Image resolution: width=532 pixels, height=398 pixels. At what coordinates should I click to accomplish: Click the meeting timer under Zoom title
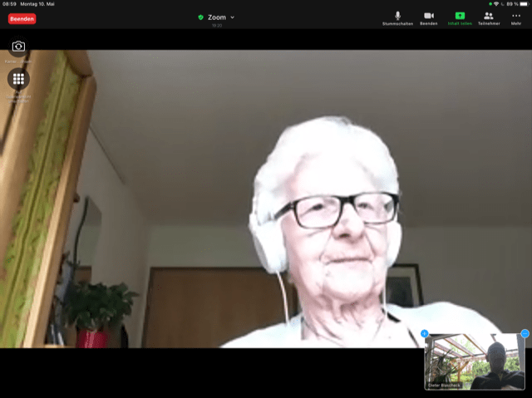[216, 26]
